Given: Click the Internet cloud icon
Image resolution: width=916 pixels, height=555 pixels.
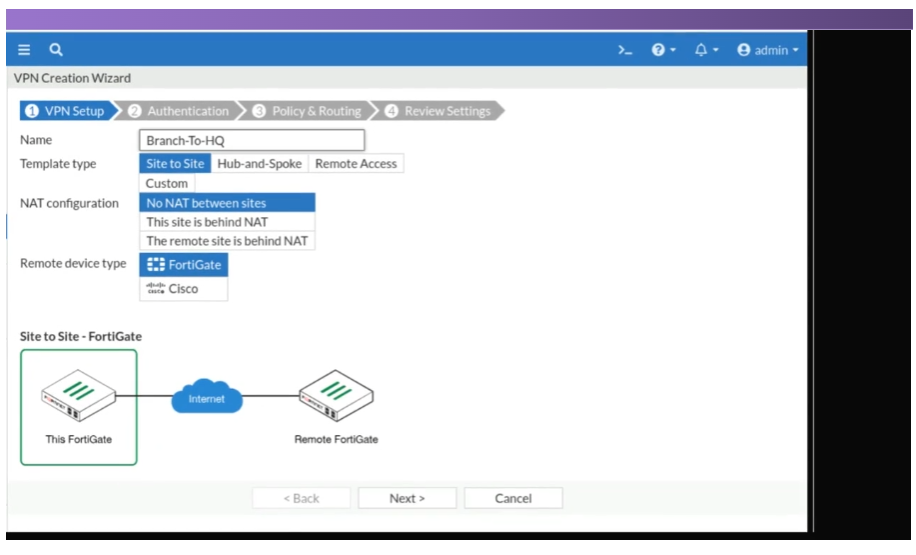Looking at the screenshot, I should pyautogui.click(x=207, y=397).
